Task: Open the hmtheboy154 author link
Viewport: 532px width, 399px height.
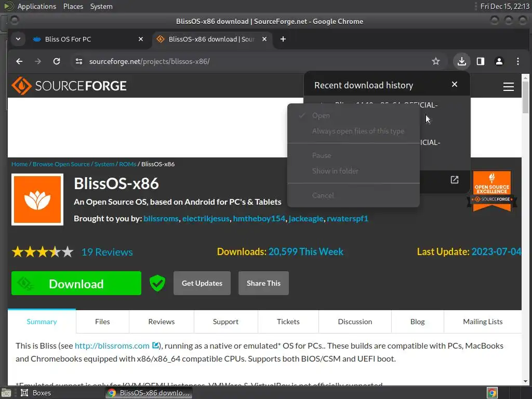Action: 259,219
